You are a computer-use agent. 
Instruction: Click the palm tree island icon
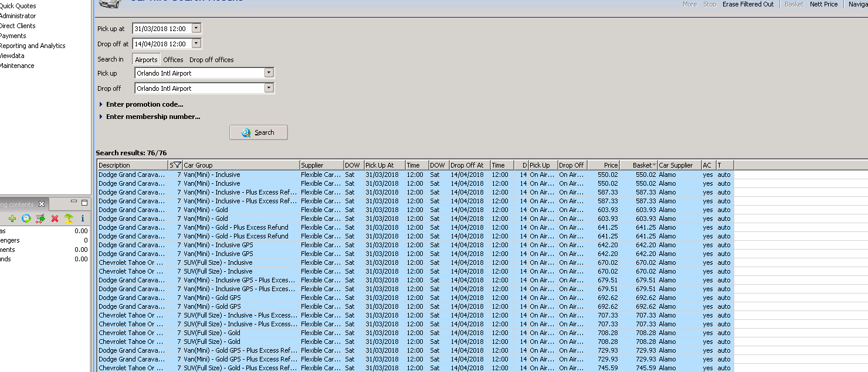click(69, 219)
